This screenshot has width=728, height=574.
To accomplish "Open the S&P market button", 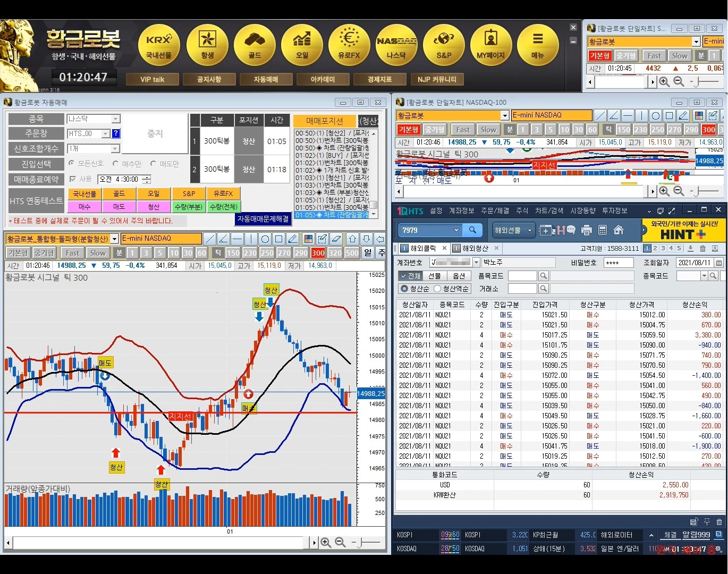I will (x=444, y=45).
